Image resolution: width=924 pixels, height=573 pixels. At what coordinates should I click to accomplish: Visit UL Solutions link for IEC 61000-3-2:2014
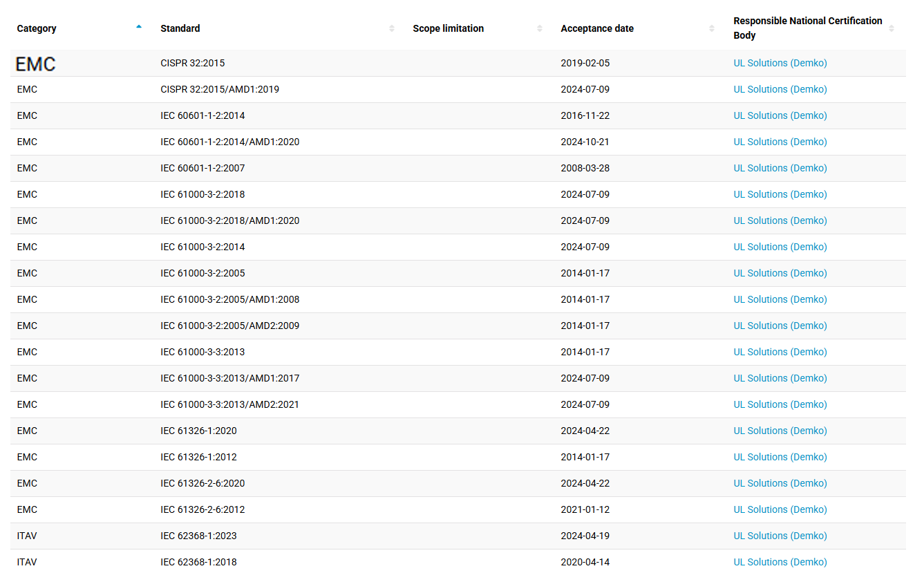pyautogui.click(x=780, y=247)
